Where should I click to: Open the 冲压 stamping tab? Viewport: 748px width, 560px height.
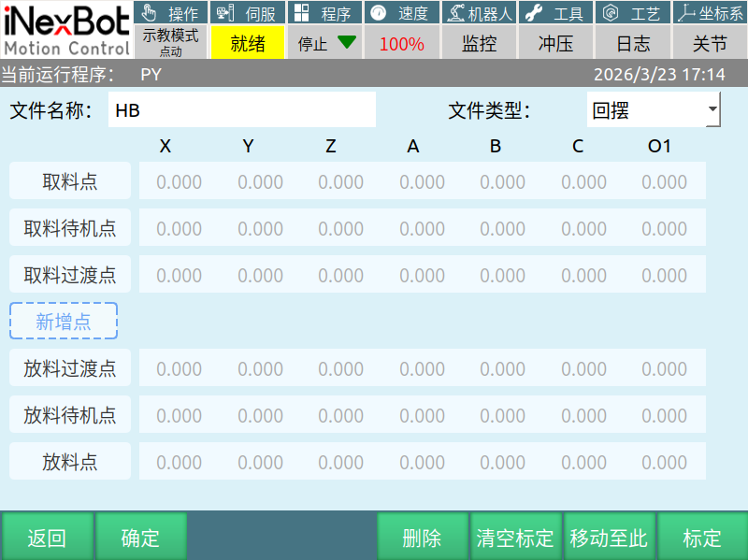click(x=555, y=43)
